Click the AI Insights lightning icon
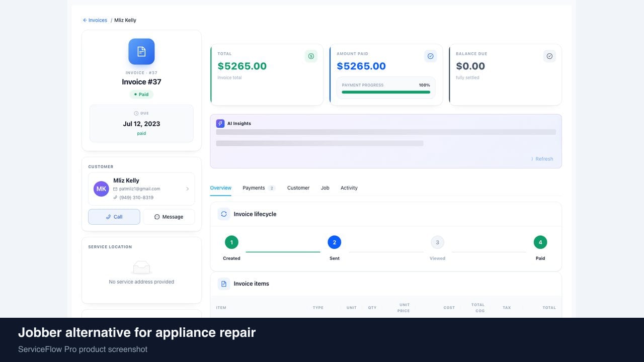The image size is (644, 362). point(220,123)
